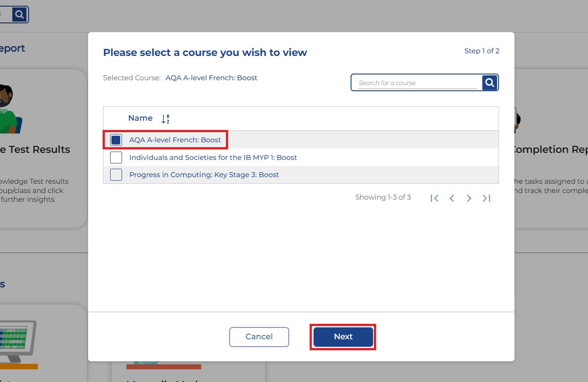
Task: Uncheck AQA A-level French: Boost checkbox
Action: (x=116, y=140)
